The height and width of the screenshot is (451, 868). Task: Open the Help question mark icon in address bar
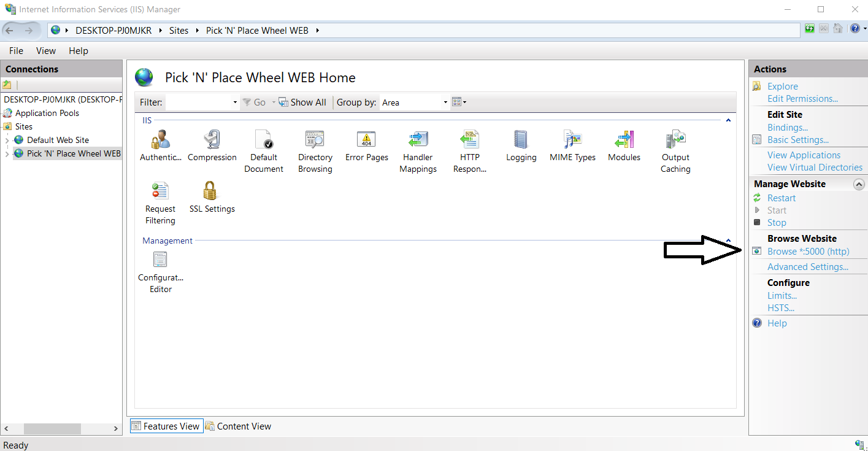click(855, 29)
